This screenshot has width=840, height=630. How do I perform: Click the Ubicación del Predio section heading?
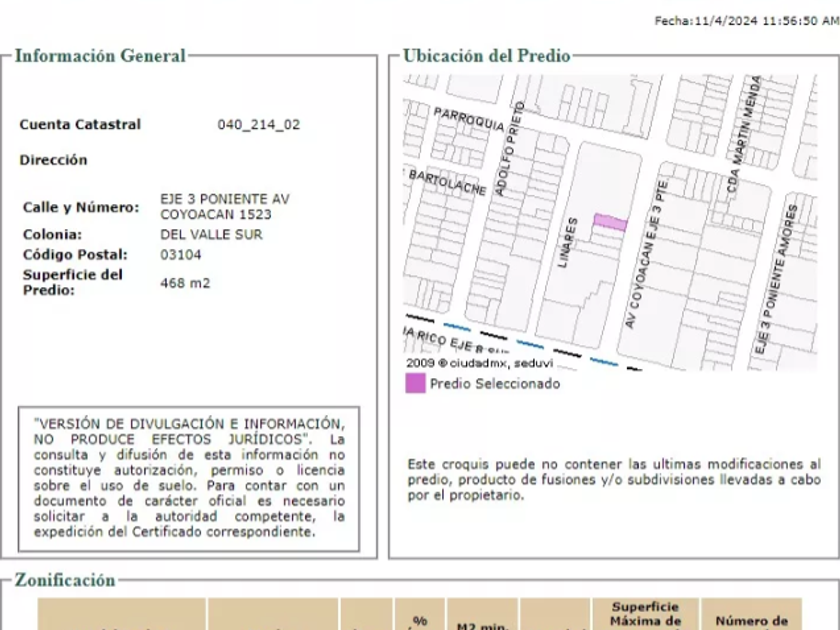487,56
